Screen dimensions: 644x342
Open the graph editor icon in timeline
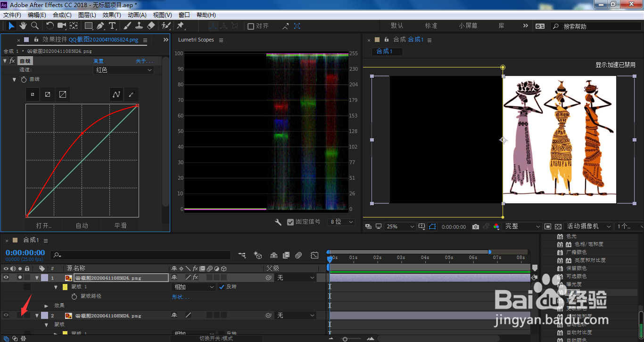[314, 255]
